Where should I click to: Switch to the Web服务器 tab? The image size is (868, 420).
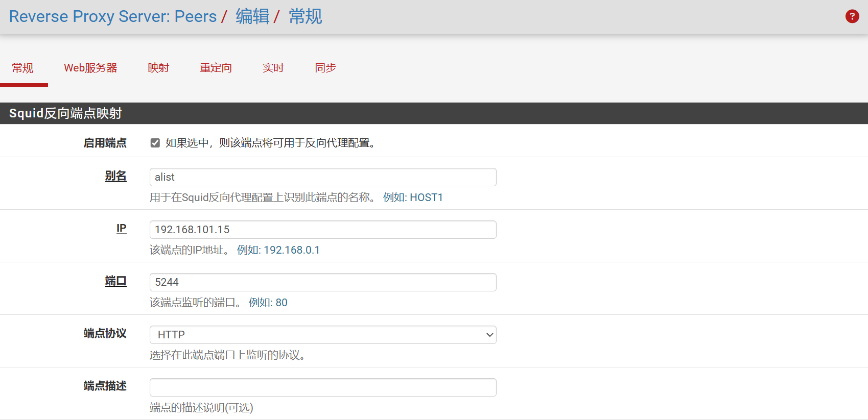tap(90, 68)
